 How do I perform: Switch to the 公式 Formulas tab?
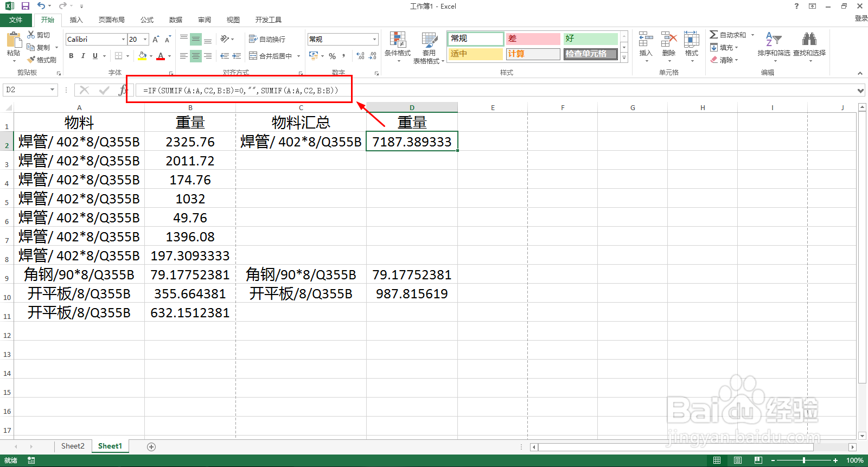147,20
